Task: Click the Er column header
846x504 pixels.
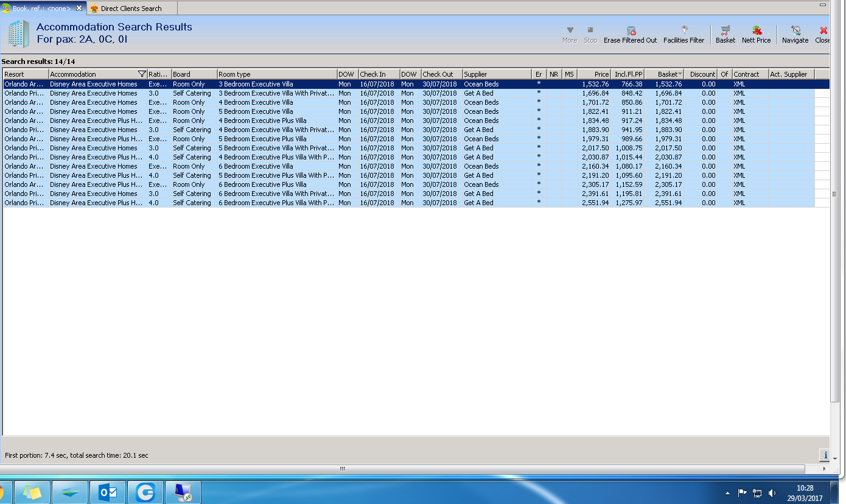Action: click(539, 74)
